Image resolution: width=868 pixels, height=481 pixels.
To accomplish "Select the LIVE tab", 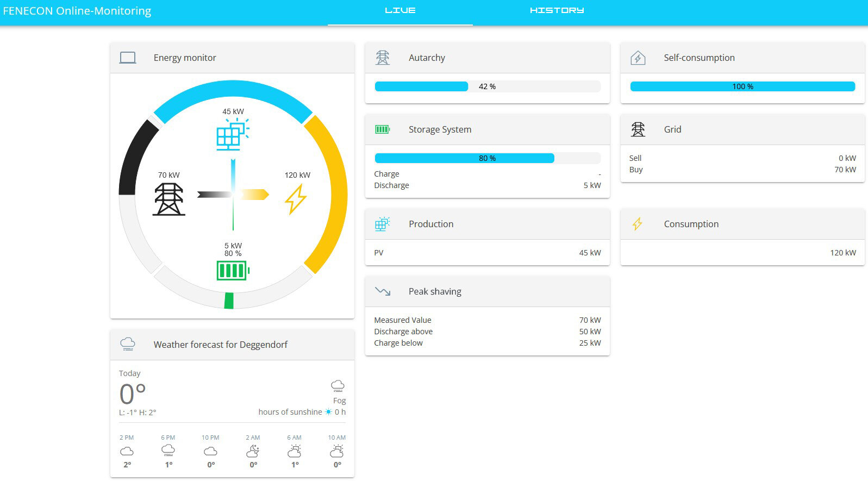I will click(x=400, y=10).
